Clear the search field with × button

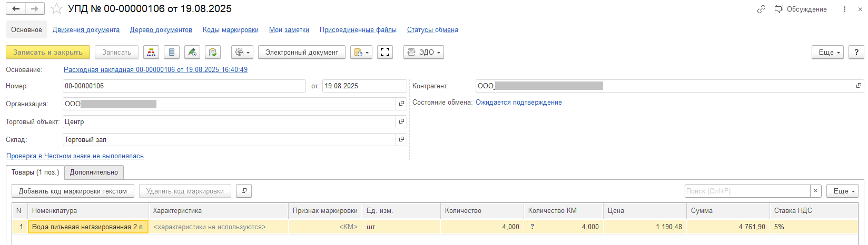[x=815, y=191]
